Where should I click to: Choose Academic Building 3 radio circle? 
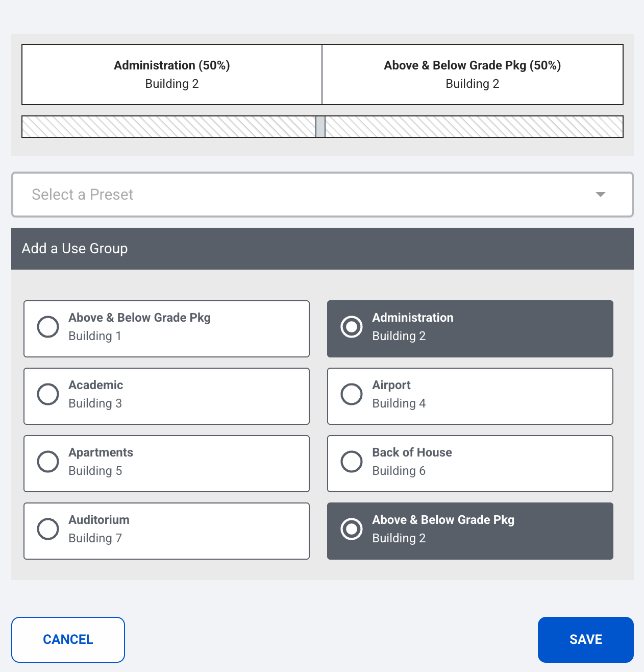click(48, 394)
